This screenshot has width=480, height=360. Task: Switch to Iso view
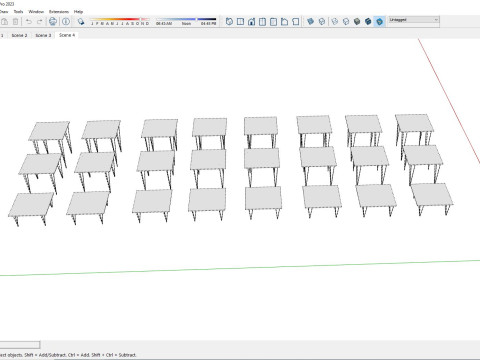tap(229, 22)
